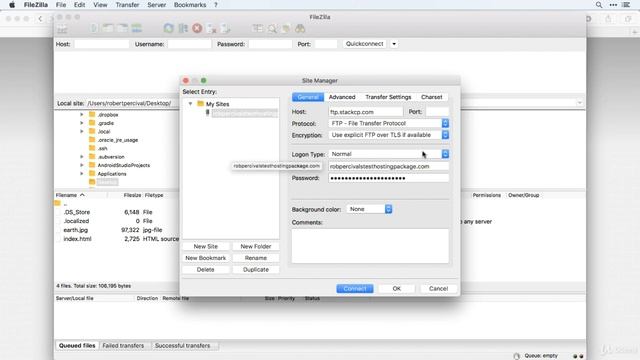The image size is (640, 360).
Task: Click the Comments text area
Action: (370, 246)
